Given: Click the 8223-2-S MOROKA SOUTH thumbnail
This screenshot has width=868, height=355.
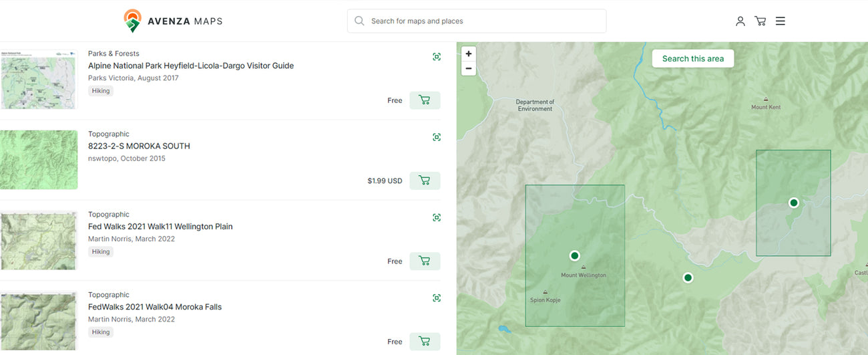Looking at the screenshot, I should point(39,160).
